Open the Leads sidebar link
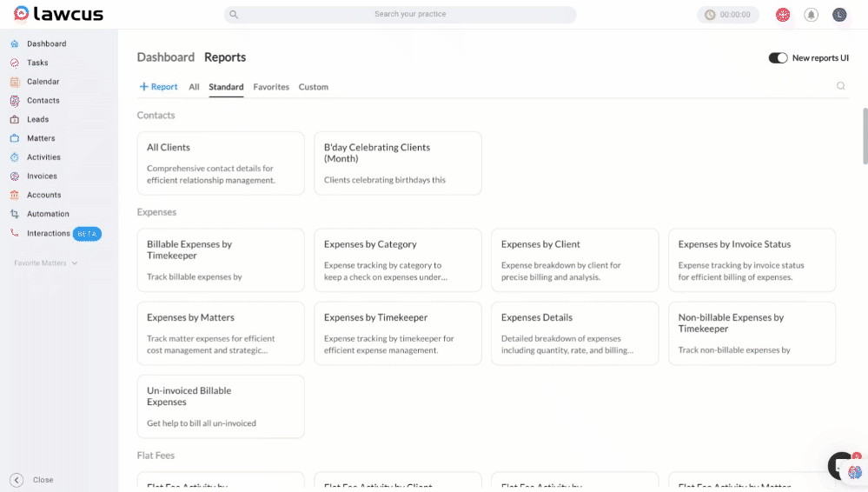Image resolution: width=868 pixels, height=492 pixels. pos(37,119)
